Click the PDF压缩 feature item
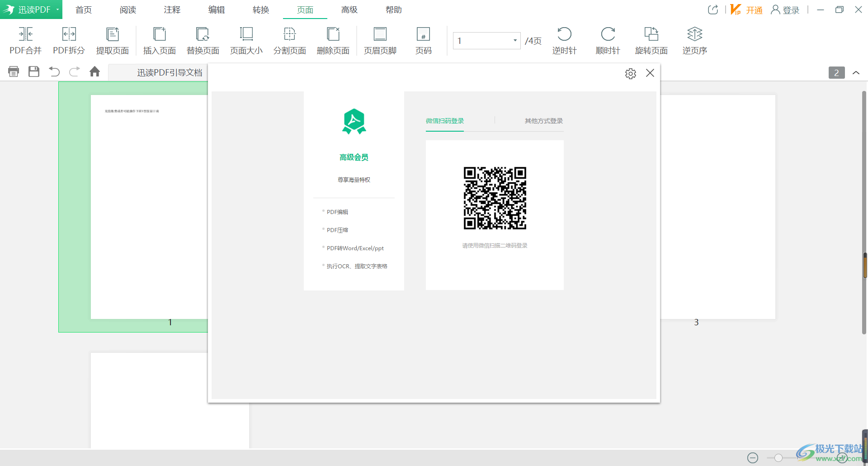Screen dimensions: 868x466 pos(337,230)
